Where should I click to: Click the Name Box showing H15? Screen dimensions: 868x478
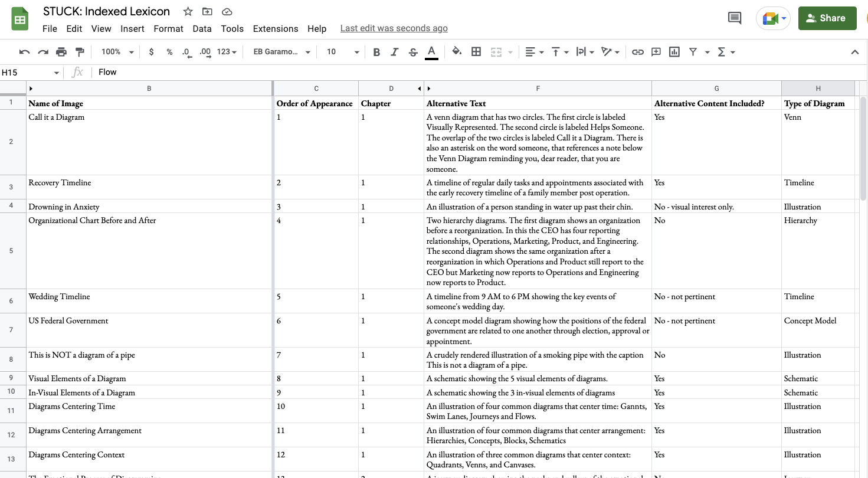tap(27, 72)
